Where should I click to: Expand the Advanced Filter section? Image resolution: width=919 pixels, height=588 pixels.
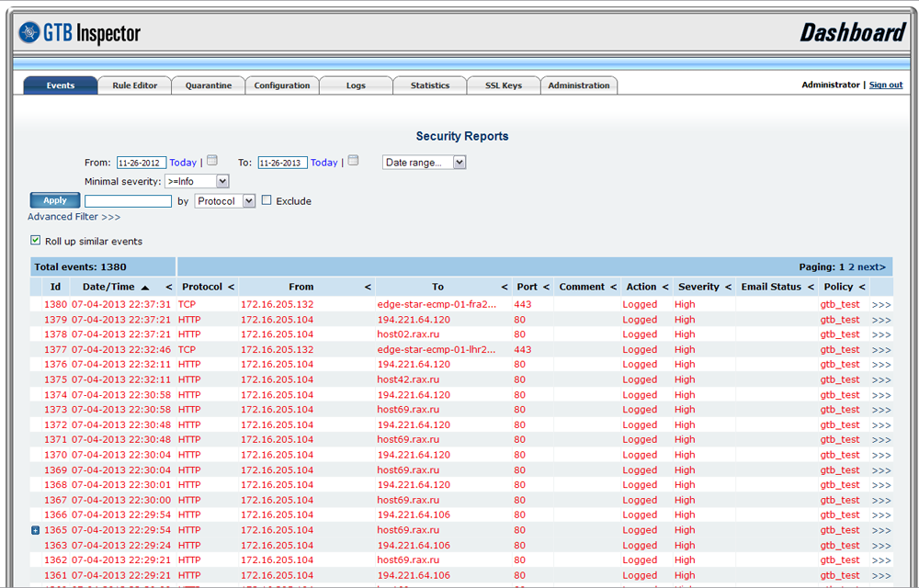(x=74, y=217)
